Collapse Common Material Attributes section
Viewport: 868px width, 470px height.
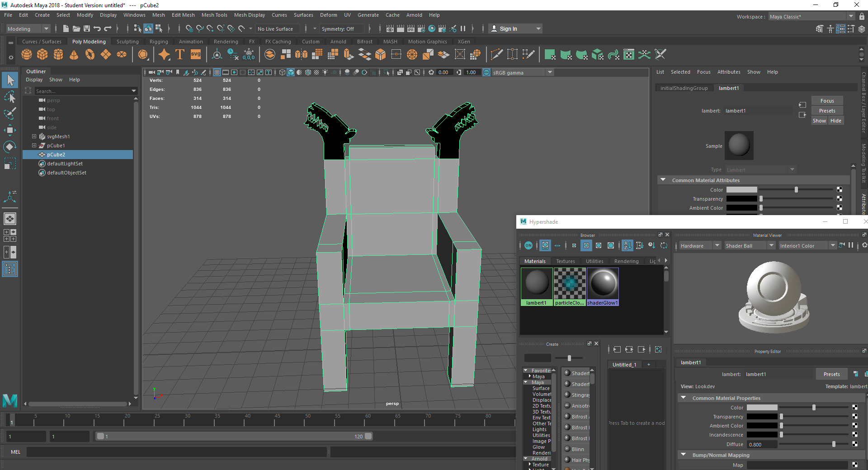tap(663, 180)
